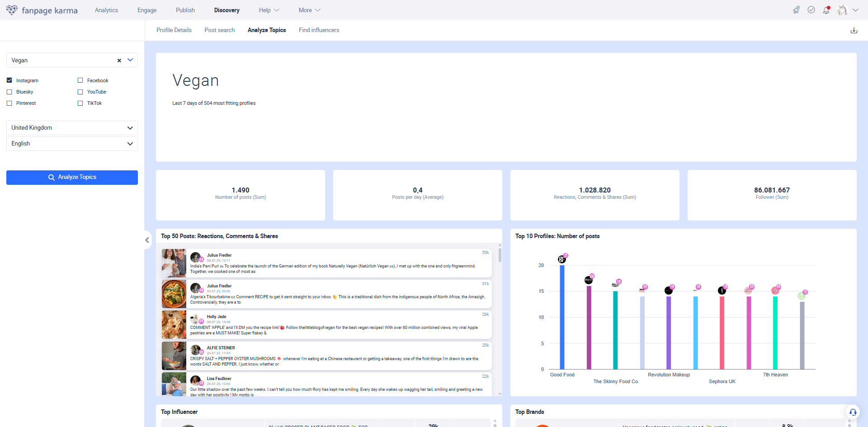Click Holly Jade's profile avatar
Viewport: 868px width, 427px height.
click(x=195, y=319)
